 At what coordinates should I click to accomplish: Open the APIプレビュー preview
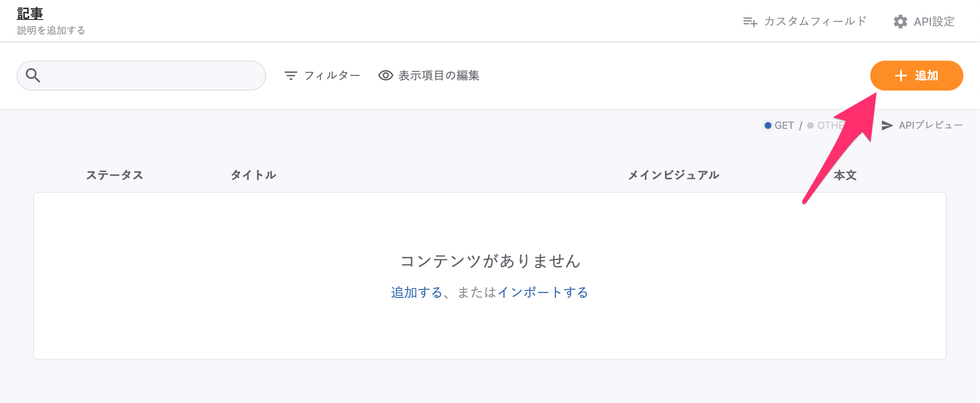click(931, 125)
